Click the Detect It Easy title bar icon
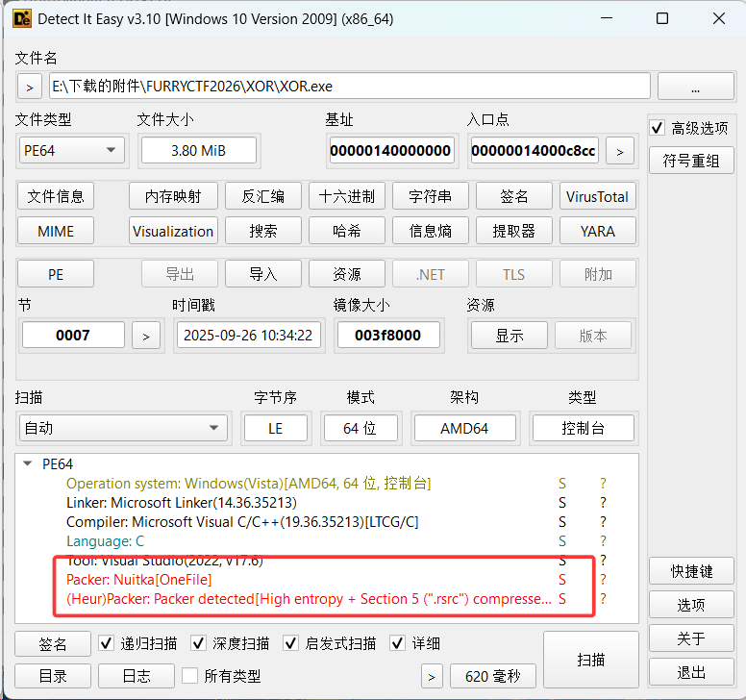 click(22, 19)
